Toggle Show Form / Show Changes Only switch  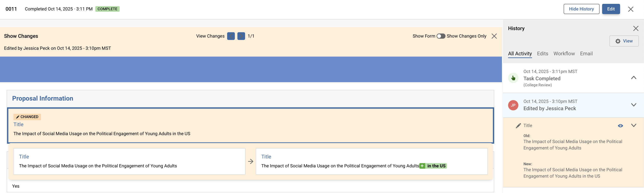click(441, 36)
